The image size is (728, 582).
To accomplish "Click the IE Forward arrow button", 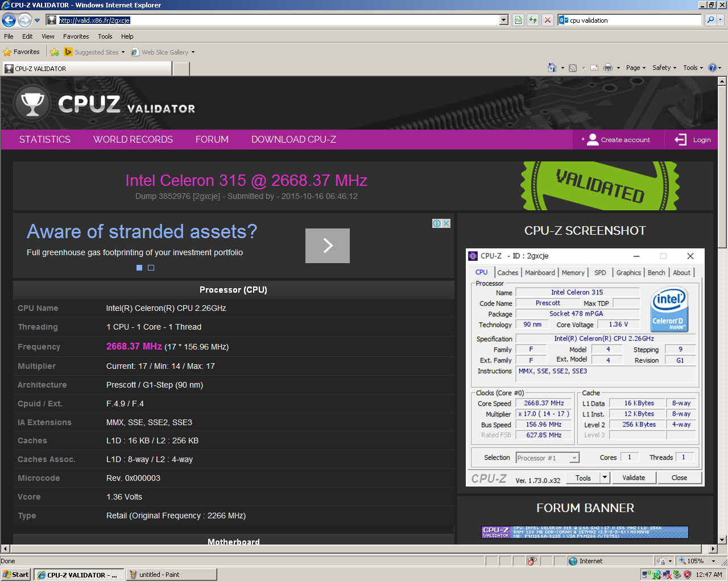I will pos(24,20).
